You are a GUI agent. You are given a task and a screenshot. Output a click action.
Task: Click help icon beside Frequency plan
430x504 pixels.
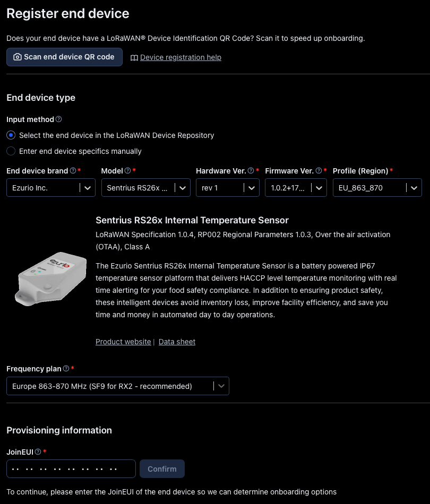tap(66, 368)
